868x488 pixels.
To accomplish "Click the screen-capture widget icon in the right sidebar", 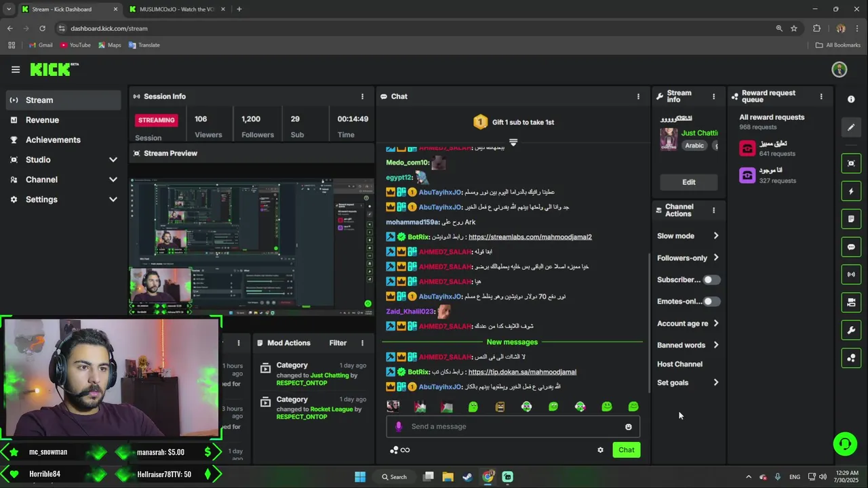I will pyautogui.click(x=851, y=163).
